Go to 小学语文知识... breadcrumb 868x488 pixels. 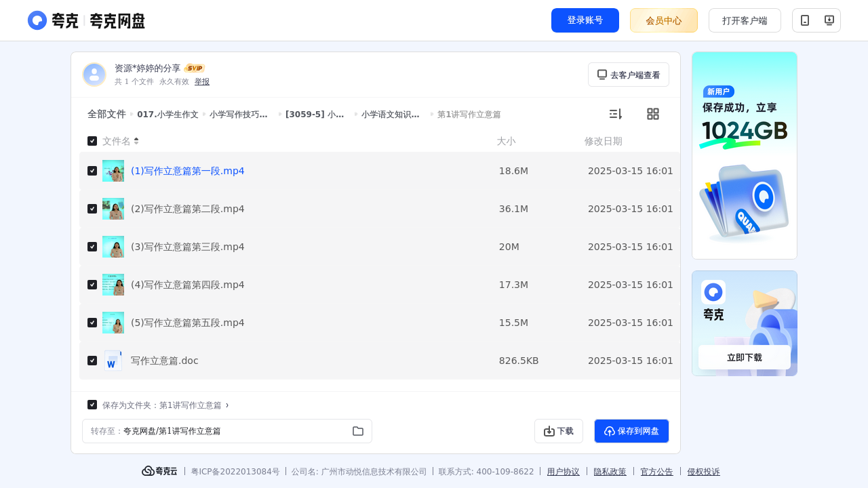[x=391, y=115]
